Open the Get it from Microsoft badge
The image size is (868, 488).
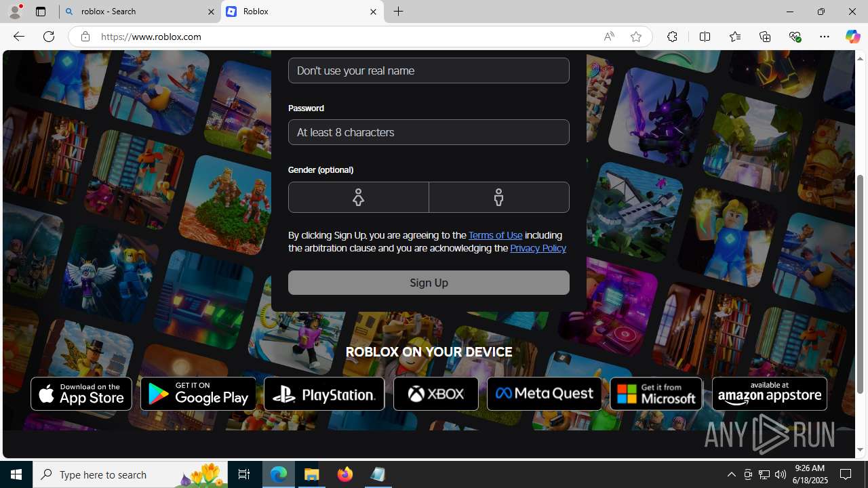[656, 394]
